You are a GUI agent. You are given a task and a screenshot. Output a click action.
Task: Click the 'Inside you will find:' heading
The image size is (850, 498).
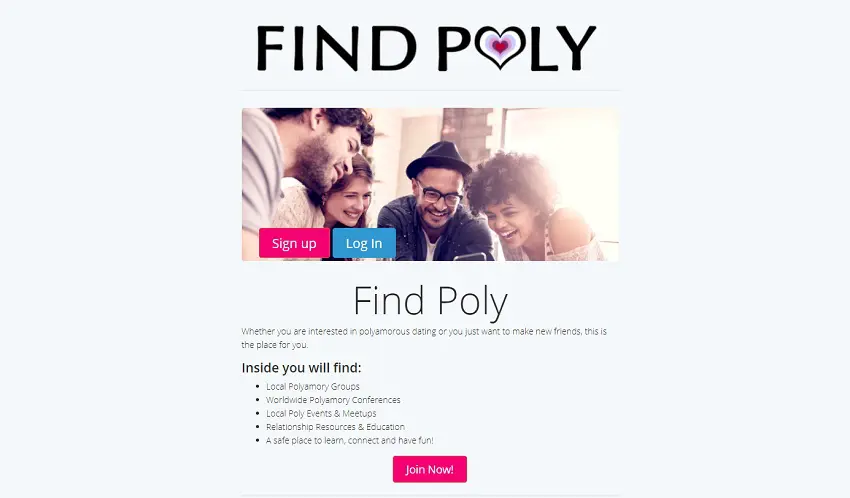(x=301, y=368)
